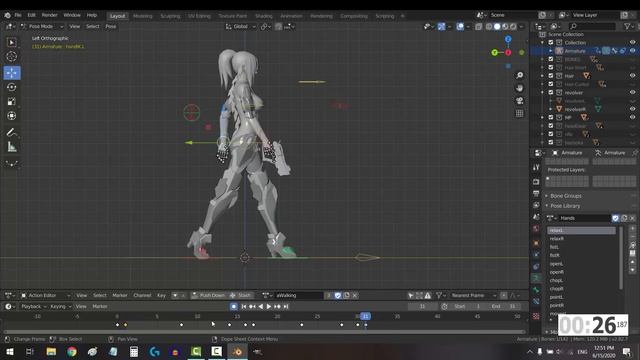Viewport: 640px width, 360px height.
Task: Hide the Hair collection via eye icon
Action: tap(632, 76)
